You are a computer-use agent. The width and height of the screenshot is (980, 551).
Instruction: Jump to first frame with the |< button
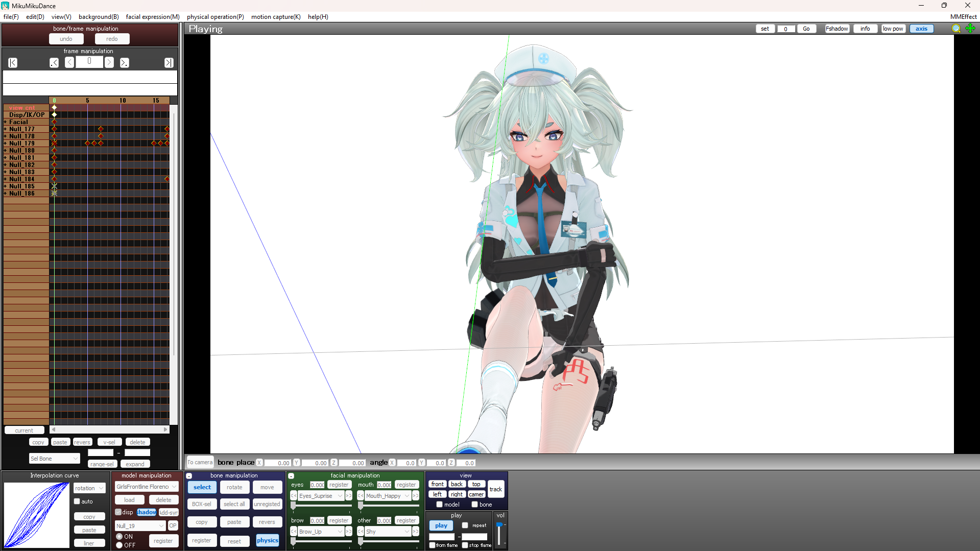[x=13, y=62]
